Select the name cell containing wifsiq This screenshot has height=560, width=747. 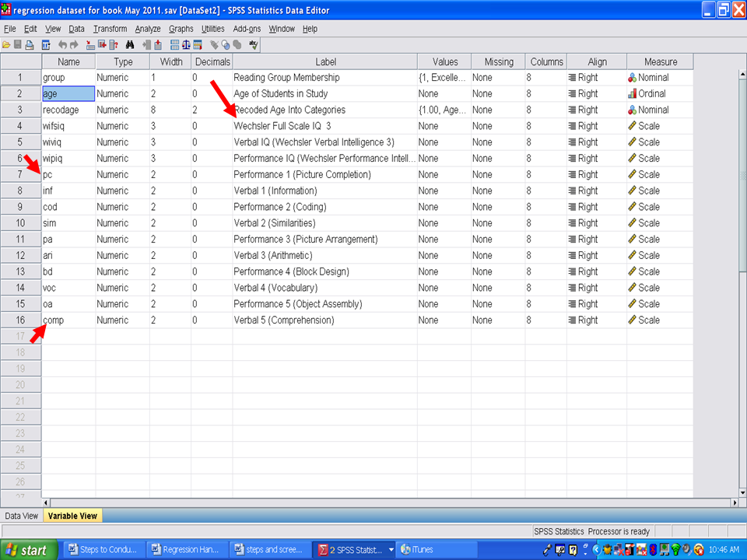pos(68,126)
